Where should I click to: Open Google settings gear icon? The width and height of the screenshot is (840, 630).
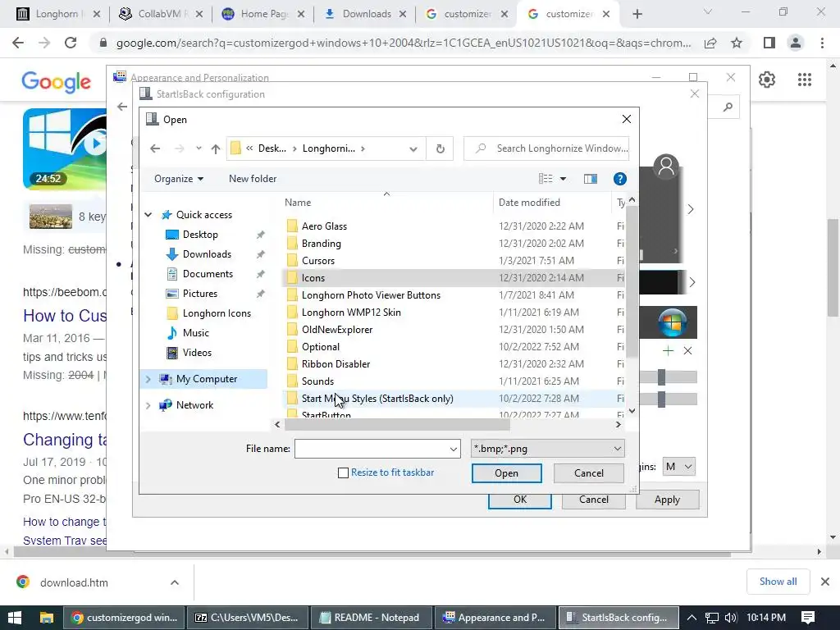767,80
